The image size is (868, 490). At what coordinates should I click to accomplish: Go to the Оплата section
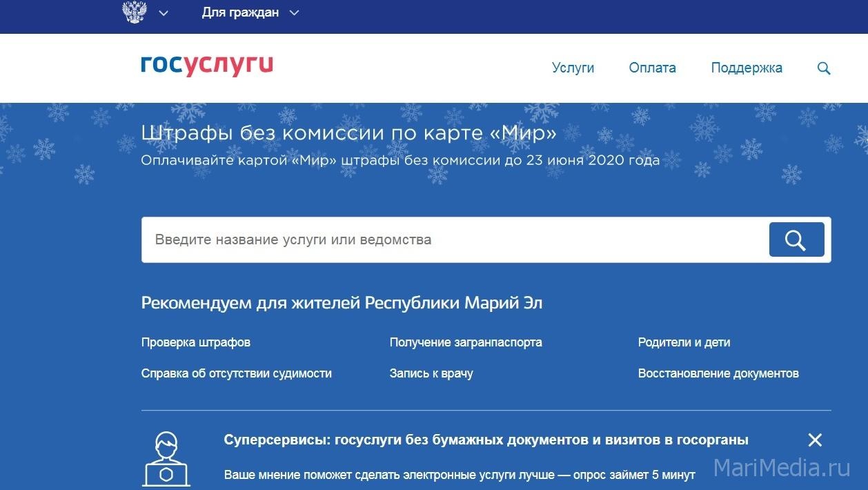tap(652, 68)
